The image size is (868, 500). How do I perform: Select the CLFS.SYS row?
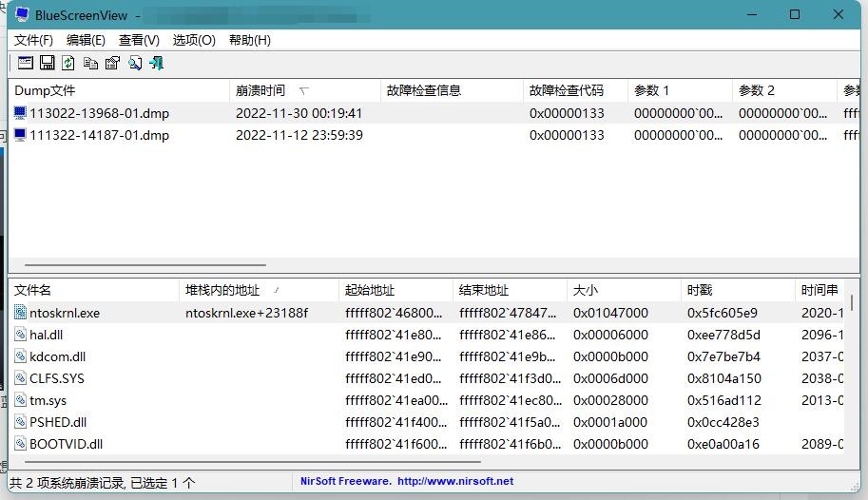[x=426, y=378]
